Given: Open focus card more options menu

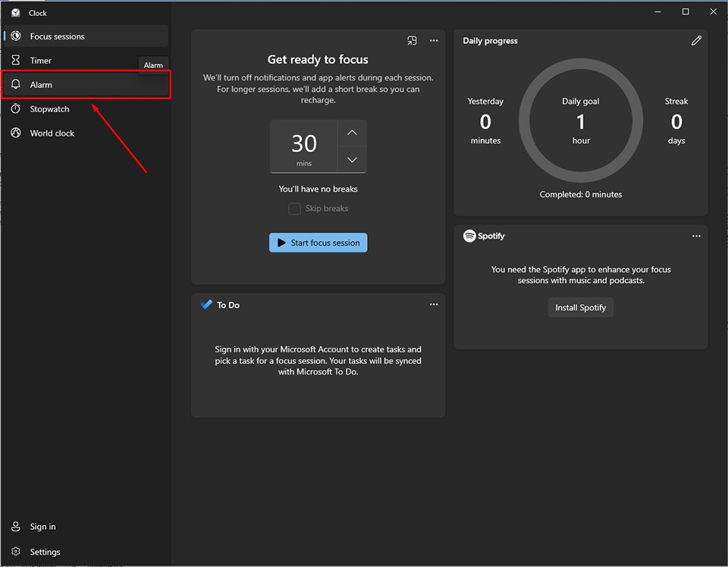Looking at the screenshot, I should click(x=434, y=41).
